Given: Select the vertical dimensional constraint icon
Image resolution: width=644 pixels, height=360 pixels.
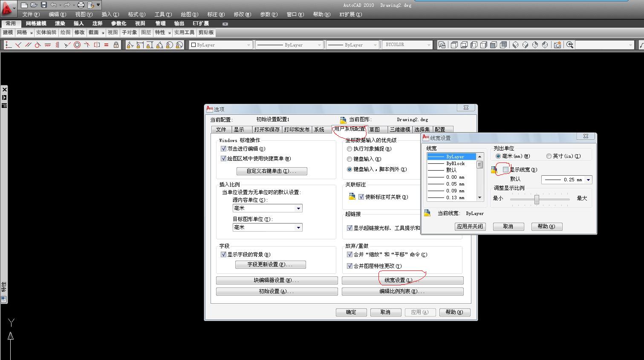Looking at the screenshot, I should tap(150, 45).
